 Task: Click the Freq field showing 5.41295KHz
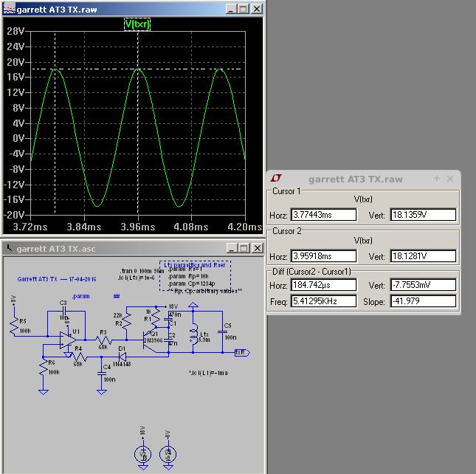point(322,301)
